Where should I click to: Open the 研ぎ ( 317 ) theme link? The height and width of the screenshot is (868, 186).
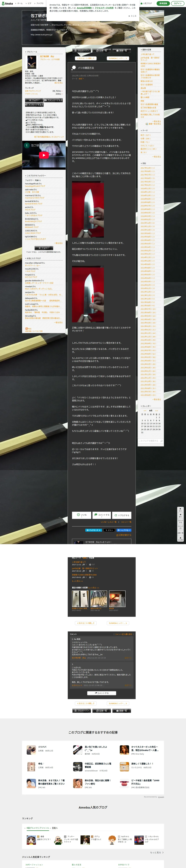pos(145,135)
